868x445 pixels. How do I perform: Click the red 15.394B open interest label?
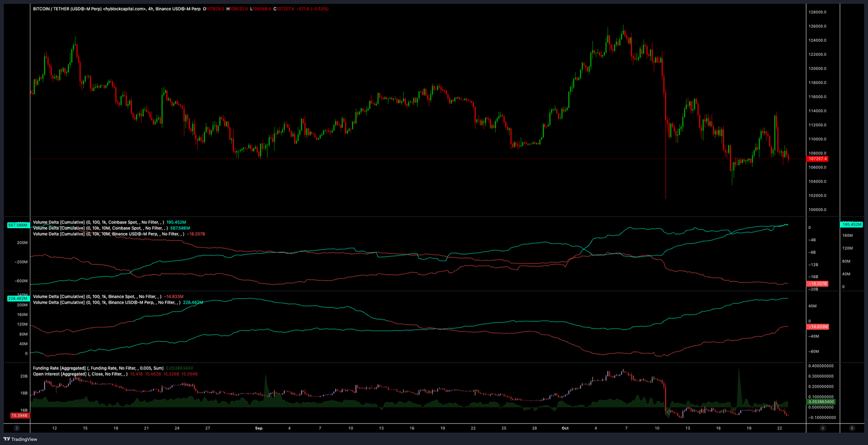pos(19,415)
